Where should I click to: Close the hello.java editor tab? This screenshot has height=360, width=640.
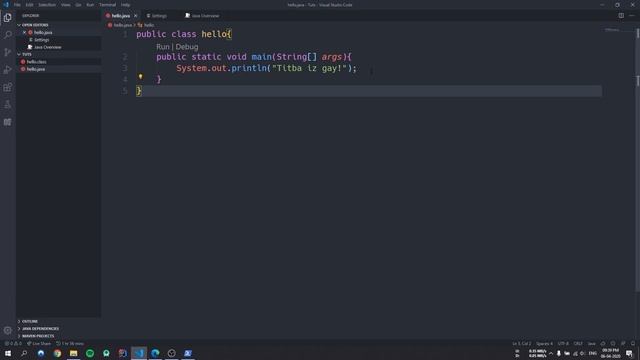pyautogui.click(x=136, y=16)
